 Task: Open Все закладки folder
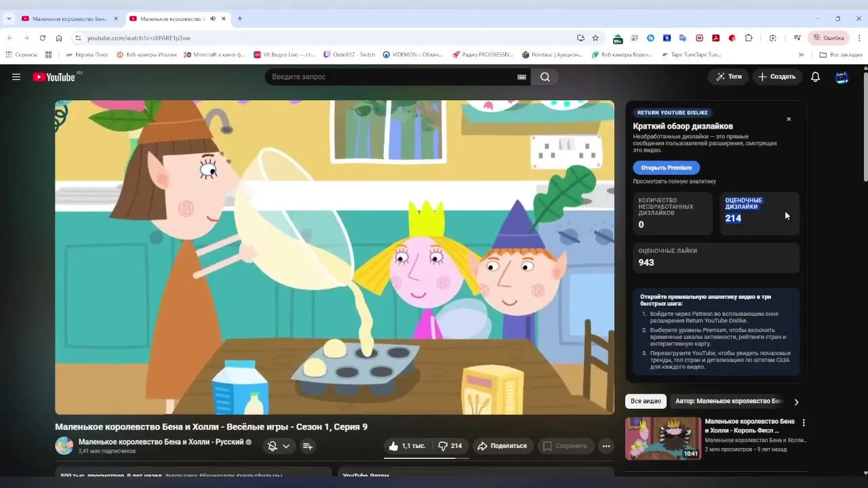(x=841, y=54)
